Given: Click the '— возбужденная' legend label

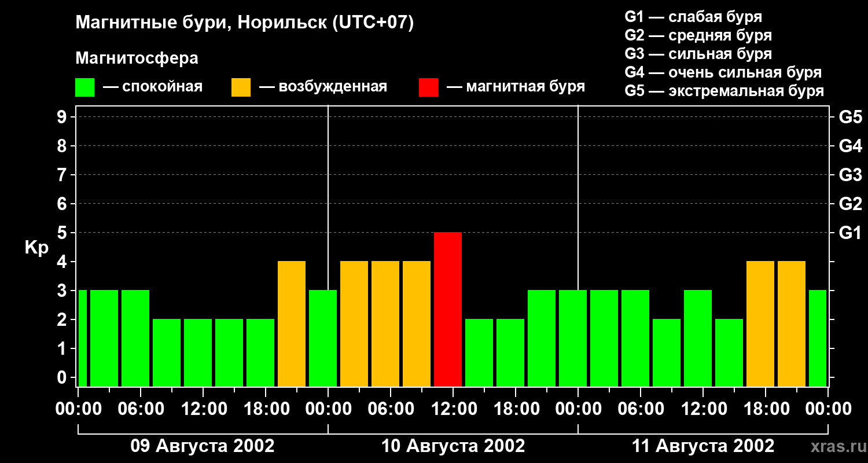Looking at the screenshot, I should [x=323, y=87].
